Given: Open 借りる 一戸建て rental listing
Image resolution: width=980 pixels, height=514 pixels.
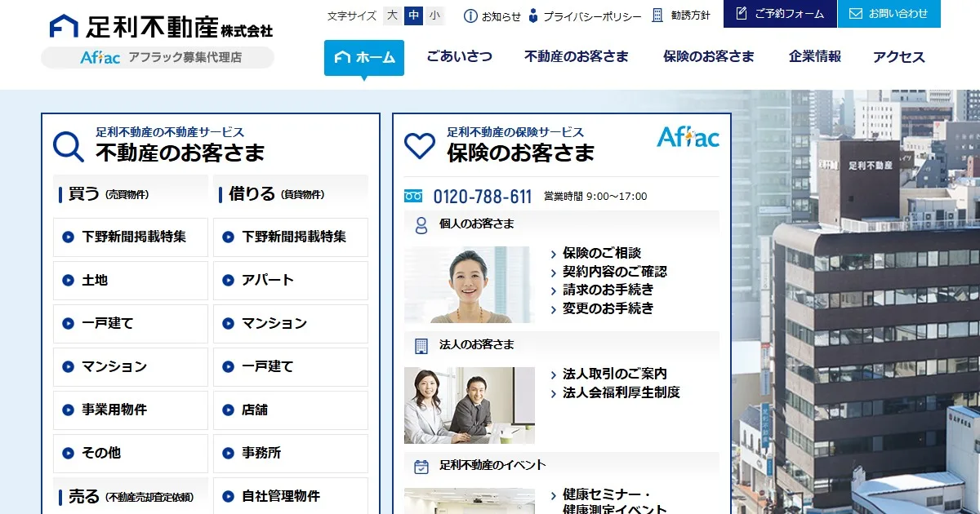Looking at the screenshot, I should [291, 367].
